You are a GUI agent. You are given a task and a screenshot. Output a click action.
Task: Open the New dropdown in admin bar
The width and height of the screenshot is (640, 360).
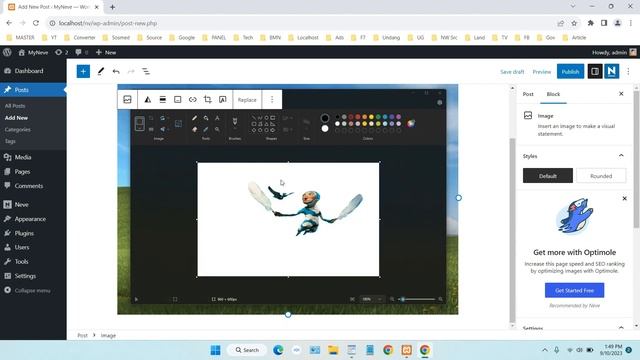[x=106, y=52]
